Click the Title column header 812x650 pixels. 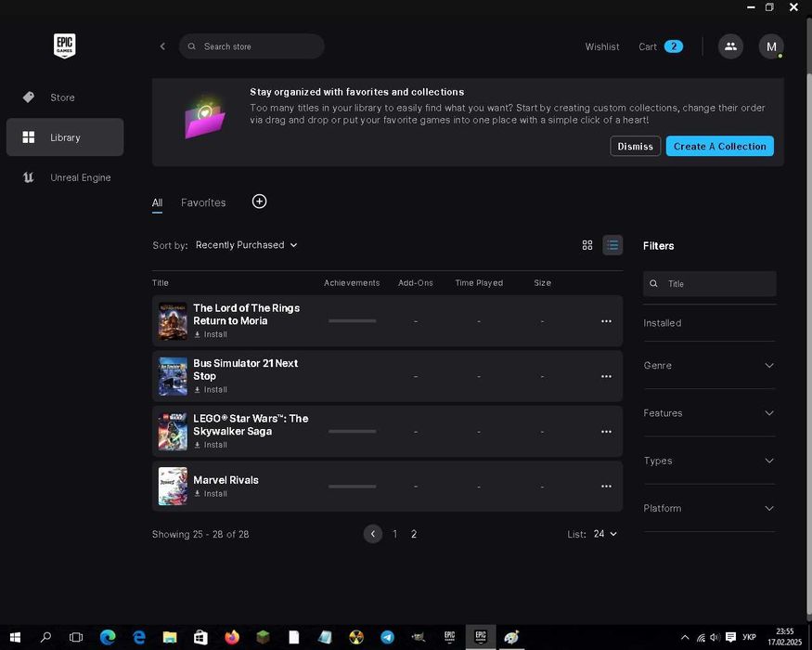(160, 283)
